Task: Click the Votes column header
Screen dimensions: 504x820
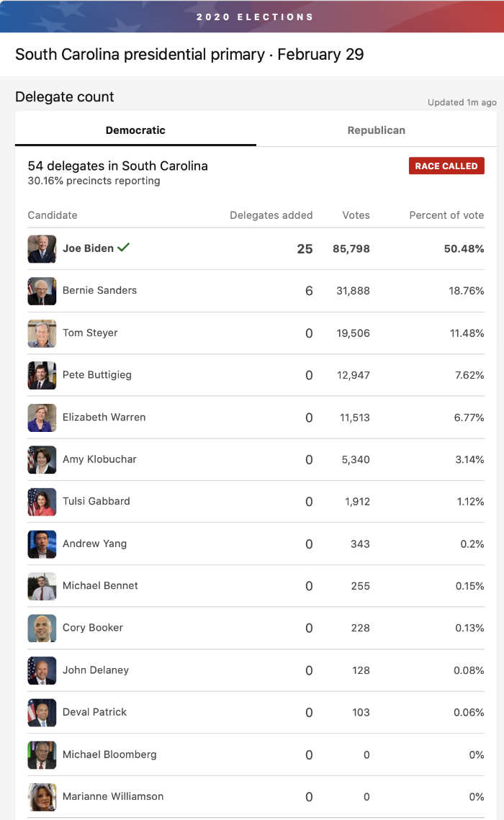Action: pyautogui.click(x=356, y=215)
